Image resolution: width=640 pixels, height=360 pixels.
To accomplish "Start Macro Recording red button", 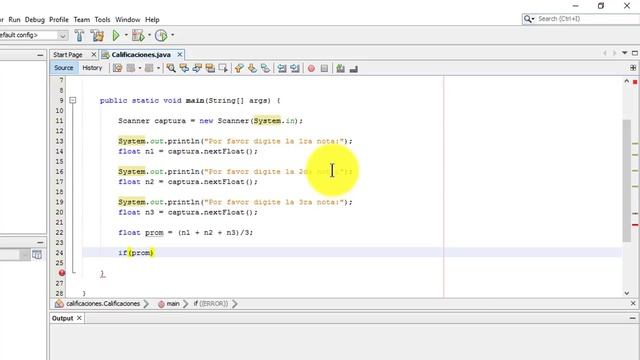I will point(311,68).
